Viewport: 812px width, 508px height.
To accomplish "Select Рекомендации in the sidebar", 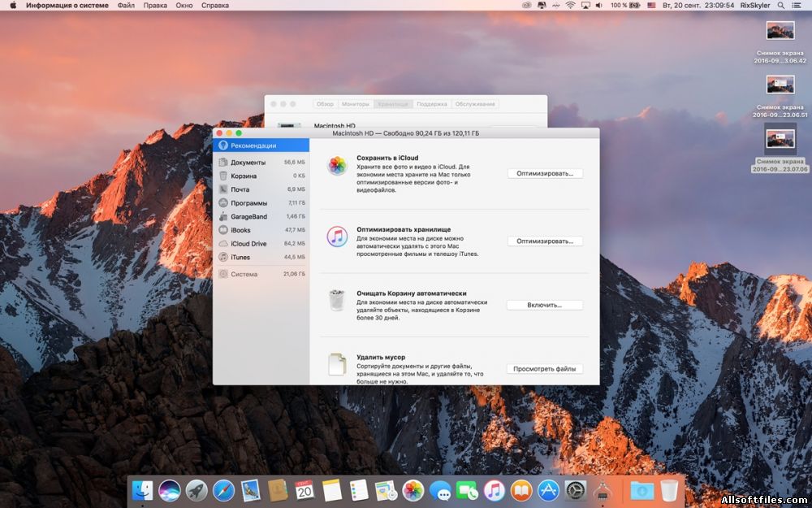I will 261,145.
